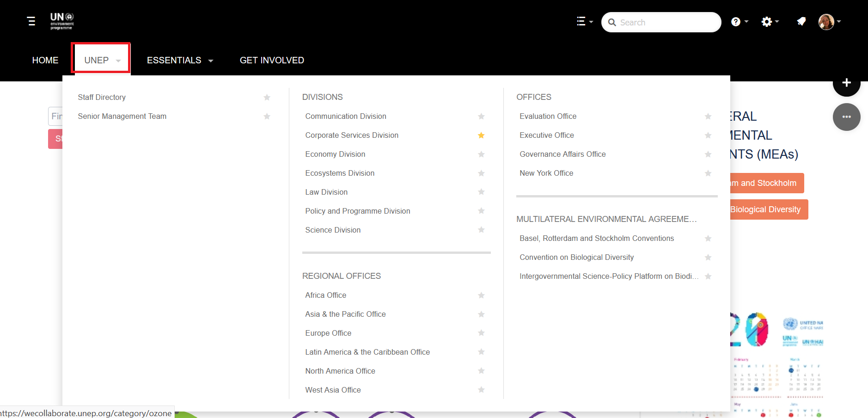868x418 pixels.
Task: Collapse the UNEP mega menu
Action: (x=102, y=60)
